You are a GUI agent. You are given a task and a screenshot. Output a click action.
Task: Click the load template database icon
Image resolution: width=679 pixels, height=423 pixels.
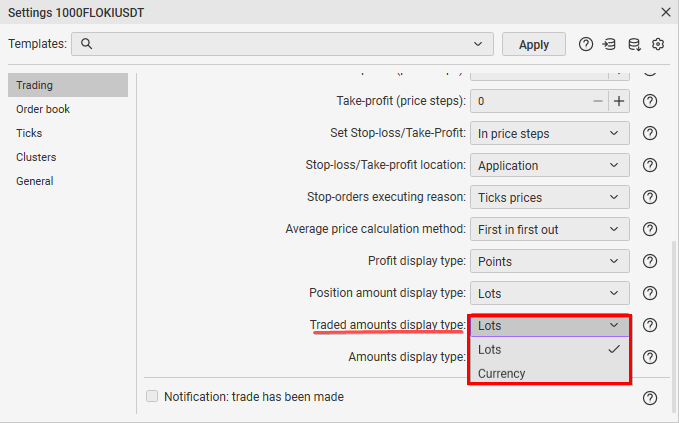click(609, 44)
